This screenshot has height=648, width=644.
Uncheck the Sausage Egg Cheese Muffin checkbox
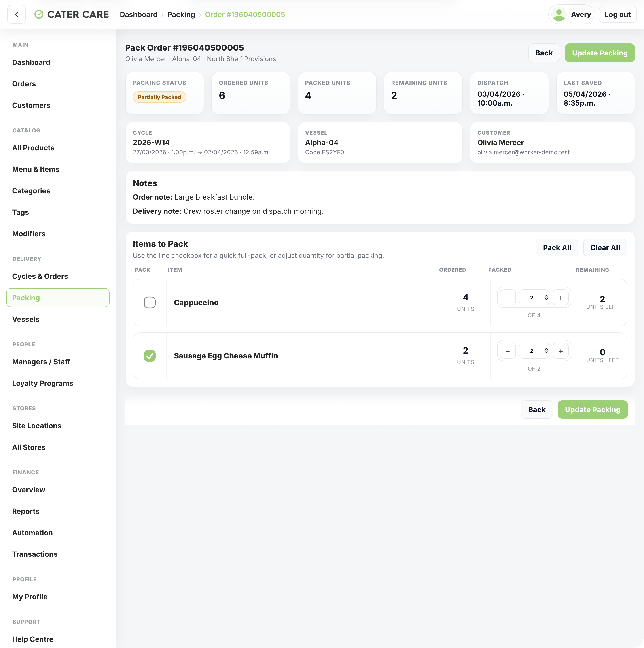150,356
